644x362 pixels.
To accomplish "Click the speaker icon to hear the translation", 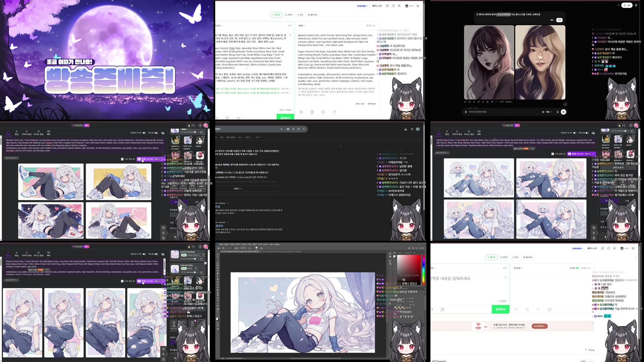I will click(301, 112).
